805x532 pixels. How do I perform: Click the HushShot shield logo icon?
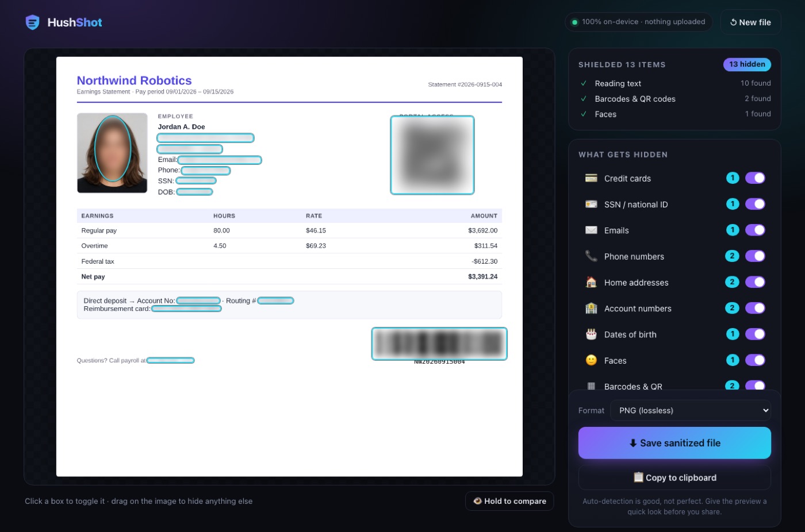(33, 22)
